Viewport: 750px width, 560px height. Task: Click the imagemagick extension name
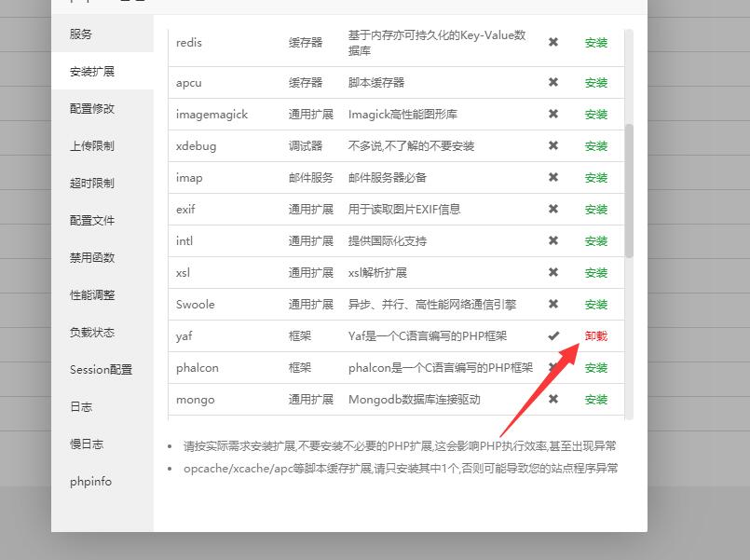coord(211,115)
